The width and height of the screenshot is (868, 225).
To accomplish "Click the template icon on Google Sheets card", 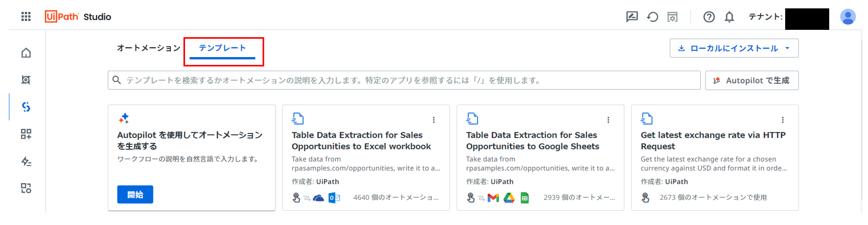I will [x=472, y=119].
